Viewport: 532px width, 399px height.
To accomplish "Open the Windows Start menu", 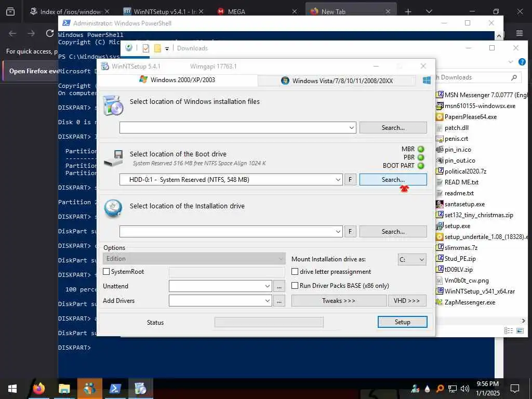I will click(x=12, y=389).
